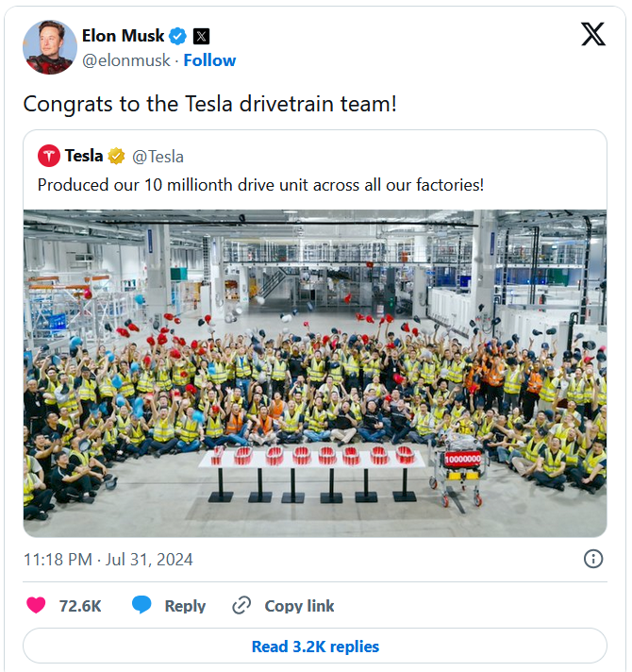632x672 pixels.
Task: Click the 72.6K likes count
Action: coord(80,606)
